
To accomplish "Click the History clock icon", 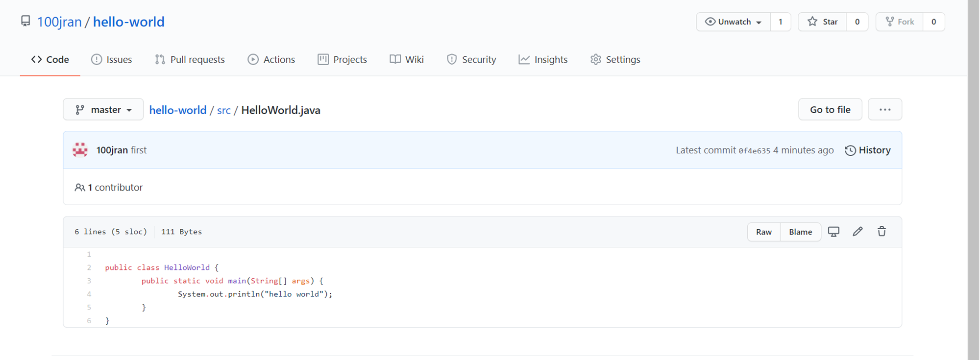I will pos(850,150).
